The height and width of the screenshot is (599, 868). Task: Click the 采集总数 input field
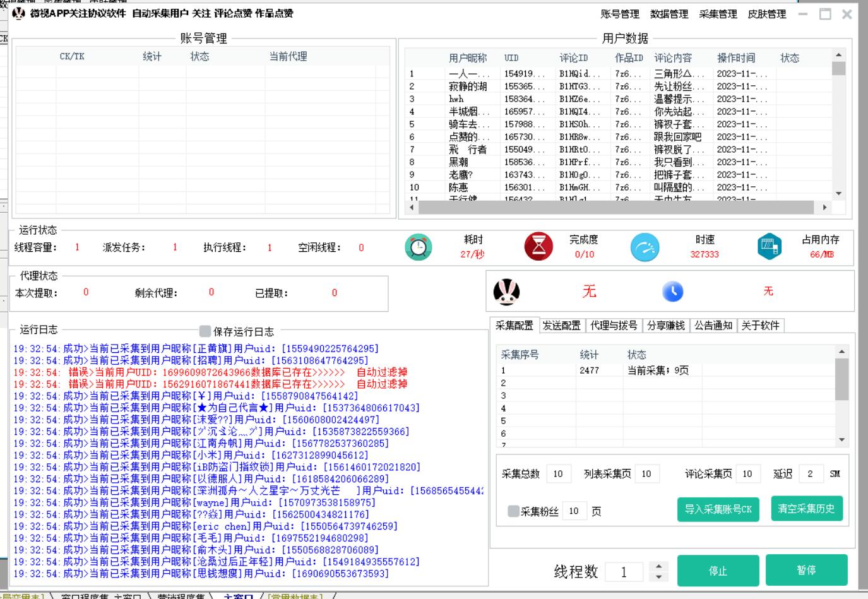pos(558,474)
